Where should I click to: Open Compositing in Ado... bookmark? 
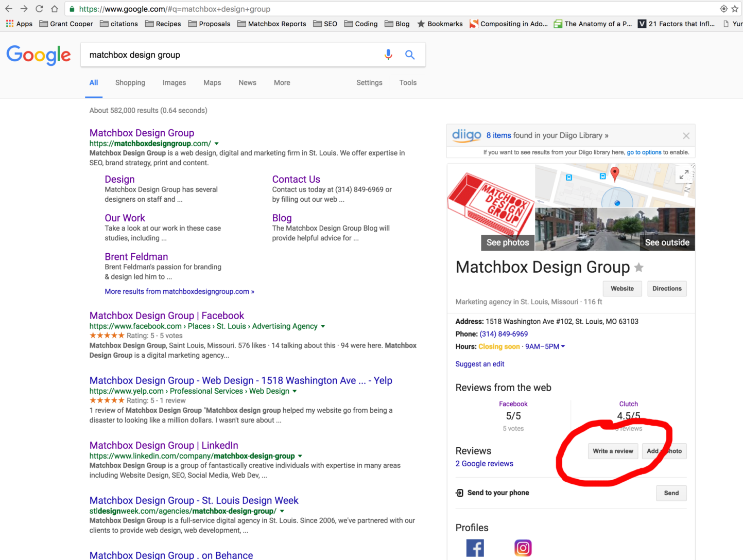(x=509, y=24)
